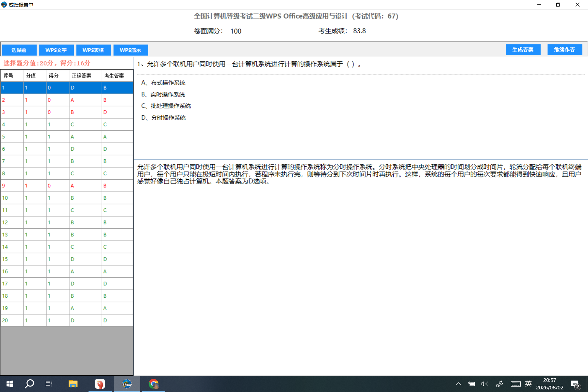Select question row 3 in the list
Image resolution: width=588 pixels, height=392 pixels.
click(x=67, y=112)
